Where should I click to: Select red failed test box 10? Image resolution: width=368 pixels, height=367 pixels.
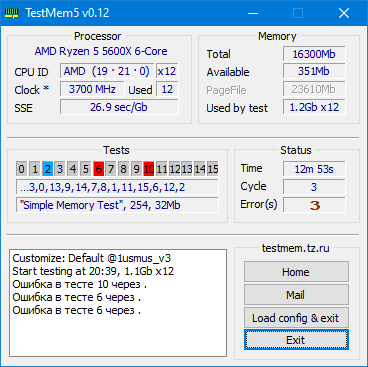pos(149,169)
